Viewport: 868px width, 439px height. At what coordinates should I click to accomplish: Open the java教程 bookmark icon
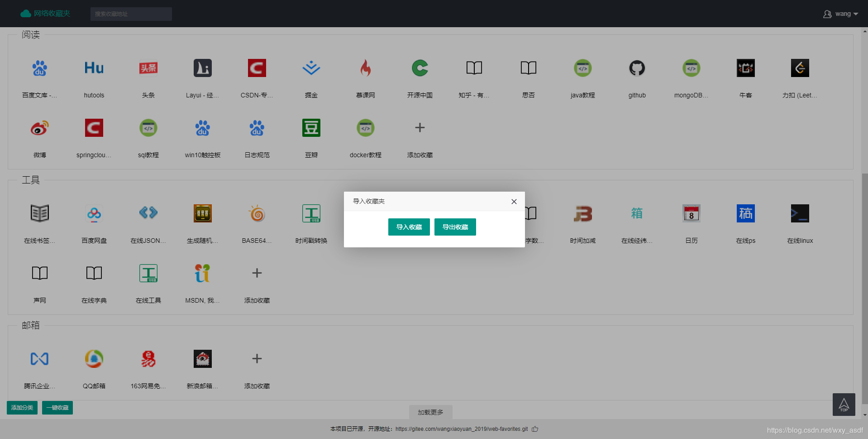tap(583, 68)
